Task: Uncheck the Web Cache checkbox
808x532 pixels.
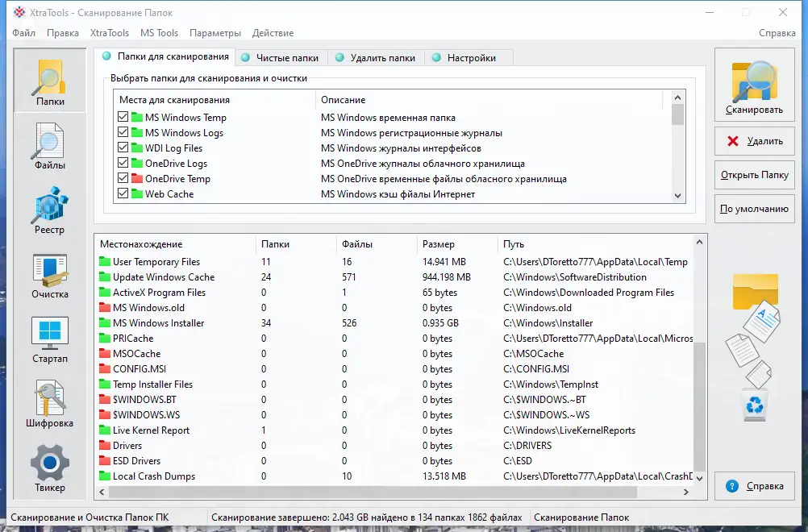Action: point(123,193)
